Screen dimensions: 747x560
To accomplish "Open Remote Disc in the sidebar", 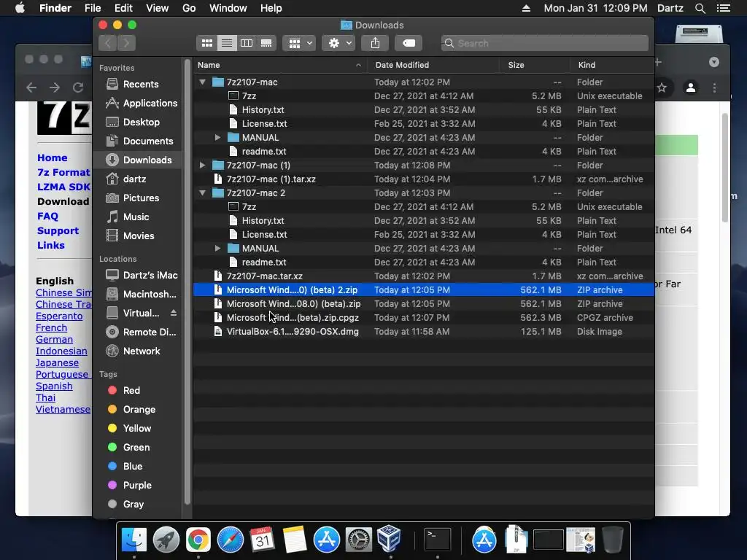I will coord(149,332).
